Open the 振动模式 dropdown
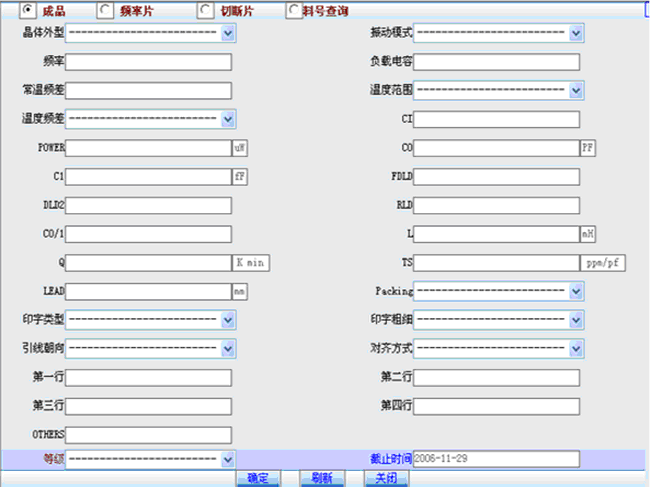 click(x=499, y=33)
